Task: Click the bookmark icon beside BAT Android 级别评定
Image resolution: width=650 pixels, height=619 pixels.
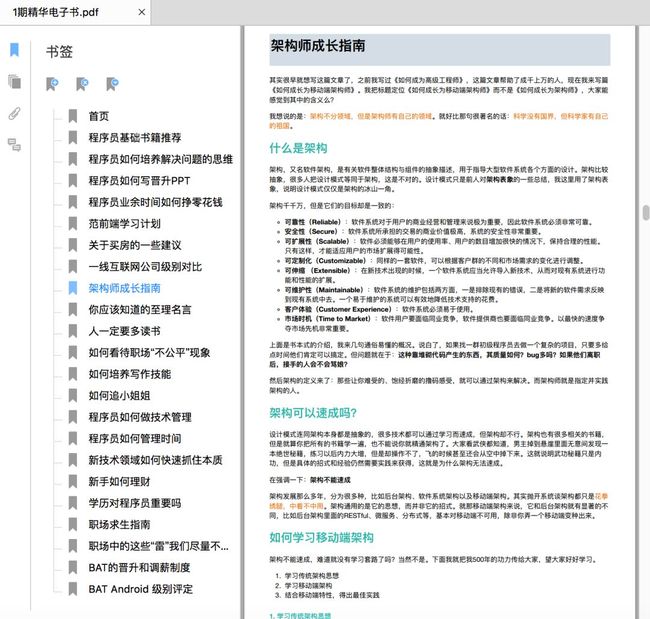Action: pyautogui.click(x=73, y=589)
